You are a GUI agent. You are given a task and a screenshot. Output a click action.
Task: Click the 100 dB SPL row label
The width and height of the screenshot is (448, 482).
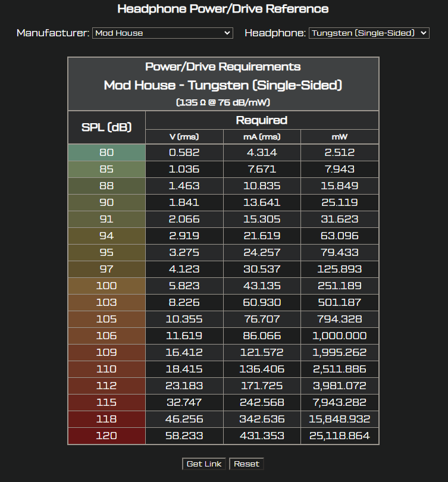pos(106,286)
